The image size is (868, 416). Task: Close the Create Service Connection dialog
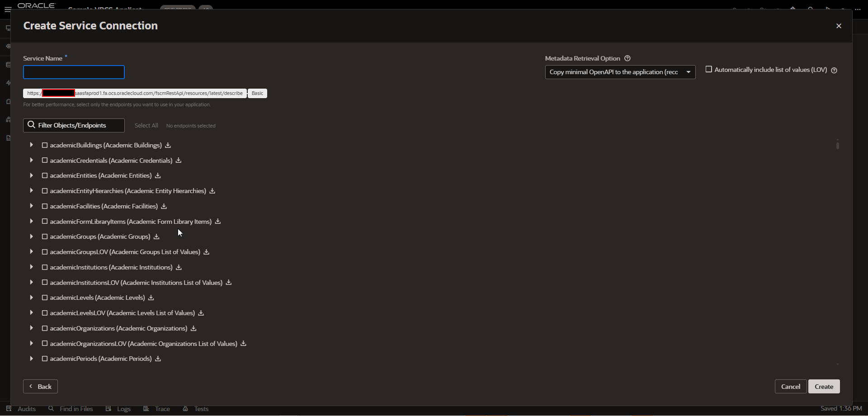pos(839,26)
